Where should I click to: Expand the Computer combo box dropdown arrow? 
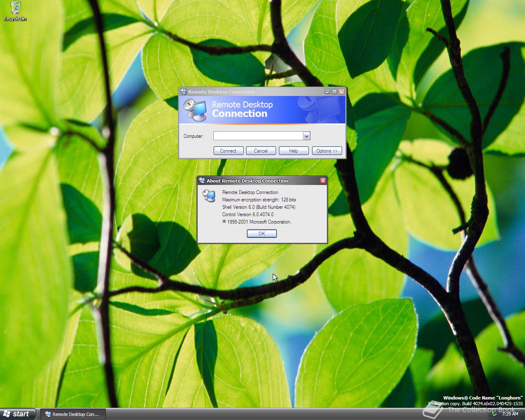[306, 136]
